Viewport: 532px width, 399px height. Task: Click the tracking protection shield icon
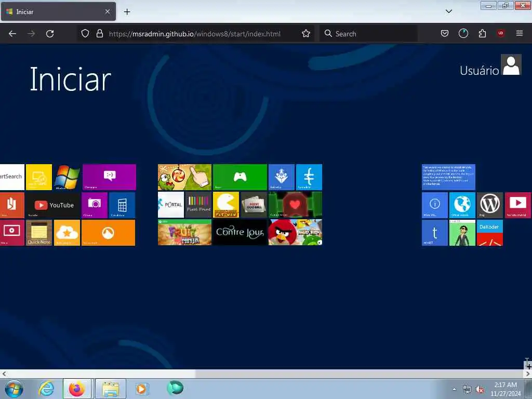tap(85, 34)
